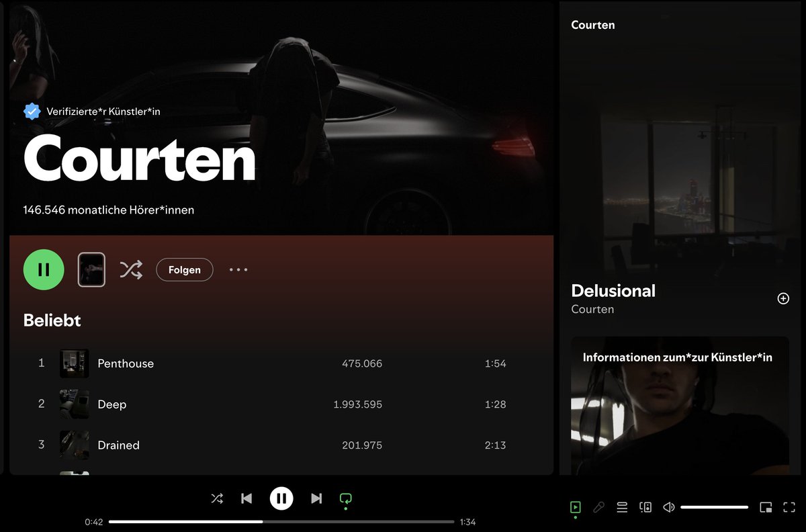Pause the artist playback with the green button
Viewport: 806px width, 532px height.
pos(44,269)
